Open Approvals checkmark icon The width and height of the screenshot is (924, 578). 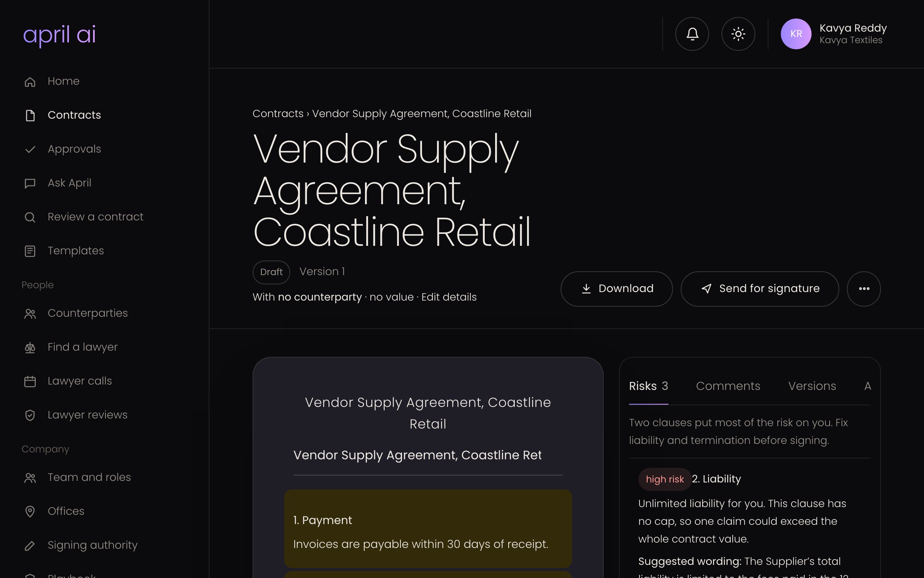tap(30, 149)
